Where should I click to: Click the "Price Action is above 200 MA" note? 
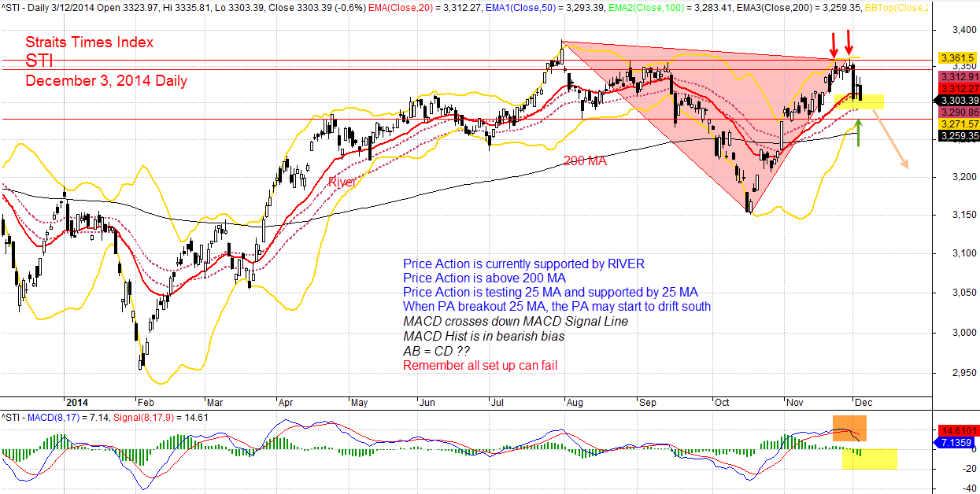point(484,278)
